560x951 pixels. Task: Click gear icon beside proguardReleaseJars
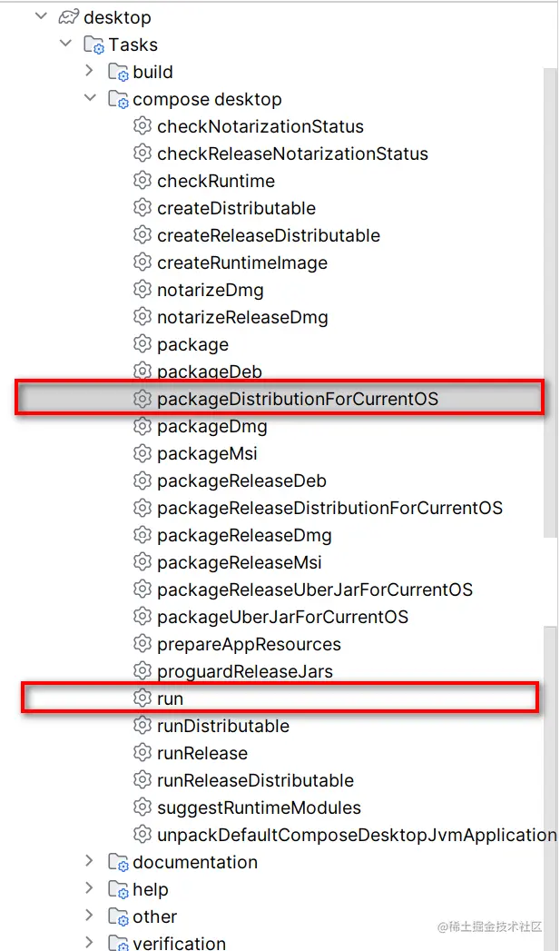(142, 671)
